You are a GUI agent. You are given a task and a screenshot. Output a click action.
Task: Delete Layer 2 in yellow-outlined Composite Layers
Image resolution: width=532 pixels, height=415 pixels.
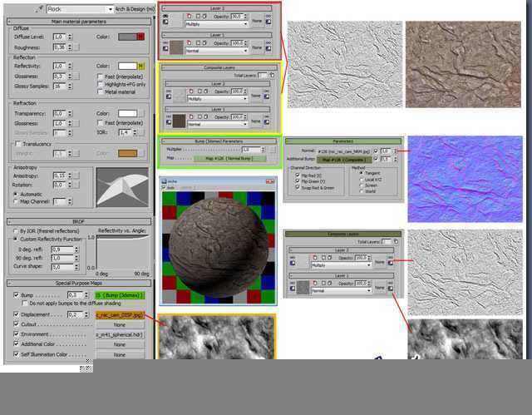pos(191,91)
